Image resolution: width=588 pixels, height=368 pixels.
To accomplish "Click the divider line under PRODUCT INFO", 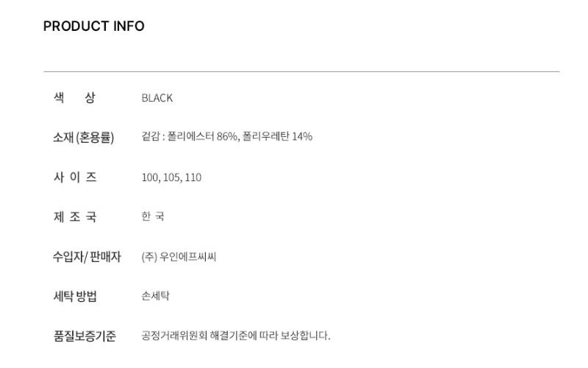I will (301, 71).
